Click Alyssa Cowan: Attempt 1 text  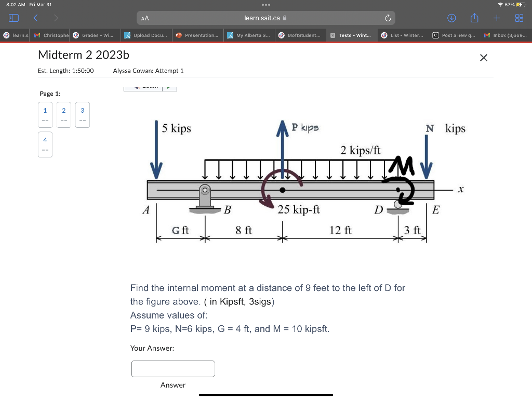pyautogui.click(x=148, y=71)
